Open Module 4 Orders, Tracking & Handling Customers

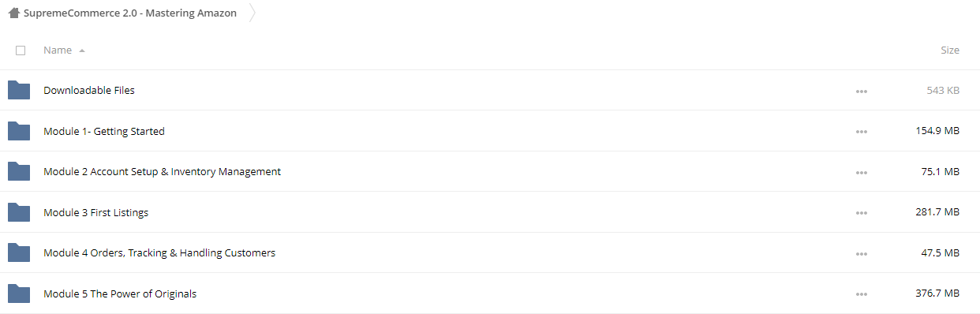[159, 252]
